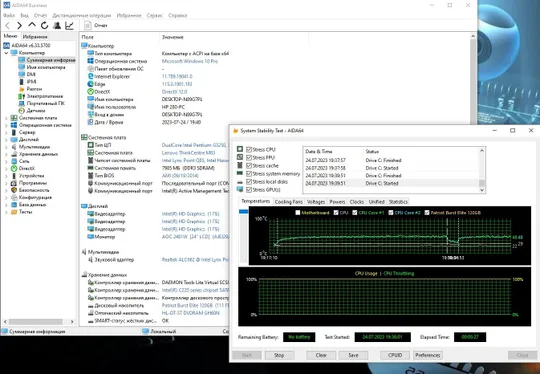Click the База данных icon in the tree
This screenshot has height=374, width=540.
pos(14,205)
